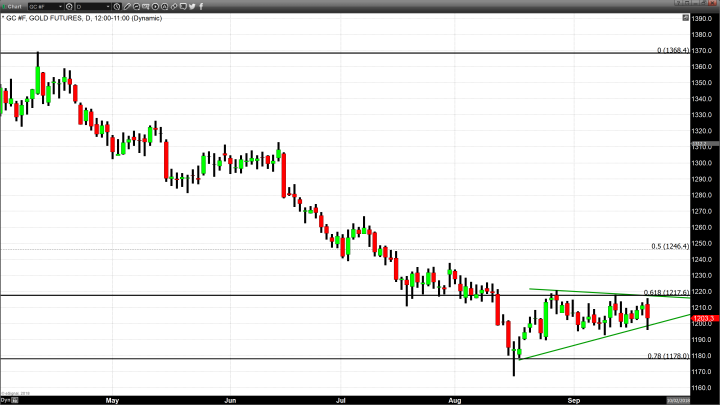Click the help question mark window button
The height and width of the screenshot is (405, 720).
(677, 4)
